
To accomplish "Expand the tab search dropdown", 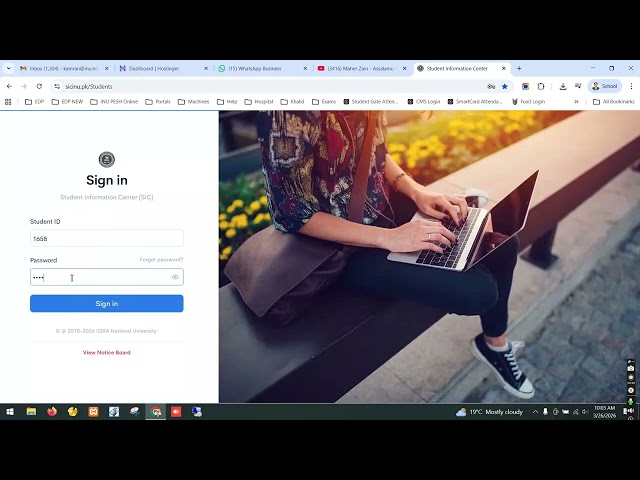I will point(9,69).
